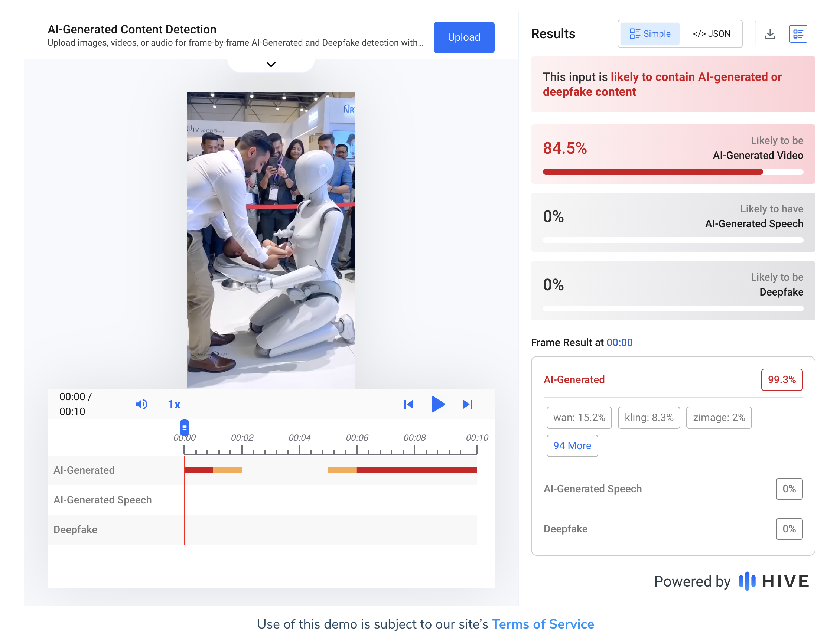This screenshot has height=643, width=840.
Task: Click the long red AI-Generated timeline segment
Action: tap(416, 470)
